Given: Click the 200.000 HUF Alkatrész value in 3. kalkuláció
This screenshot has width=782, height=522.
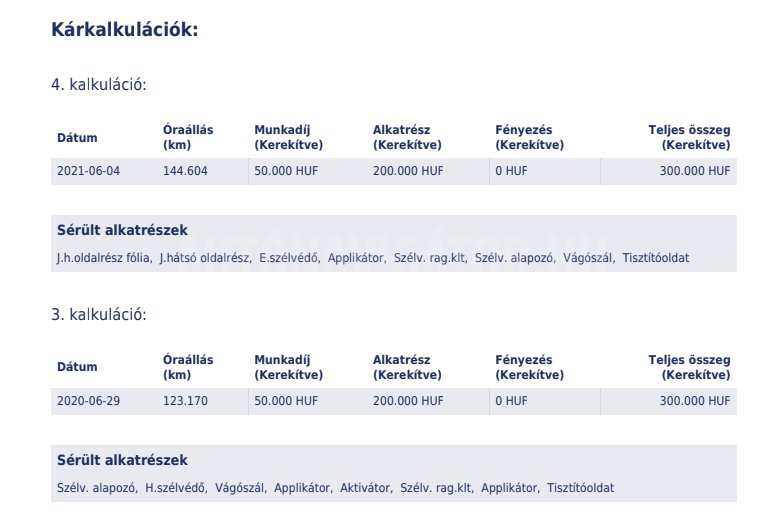Looking at the screenshot, I should point(407,401).
